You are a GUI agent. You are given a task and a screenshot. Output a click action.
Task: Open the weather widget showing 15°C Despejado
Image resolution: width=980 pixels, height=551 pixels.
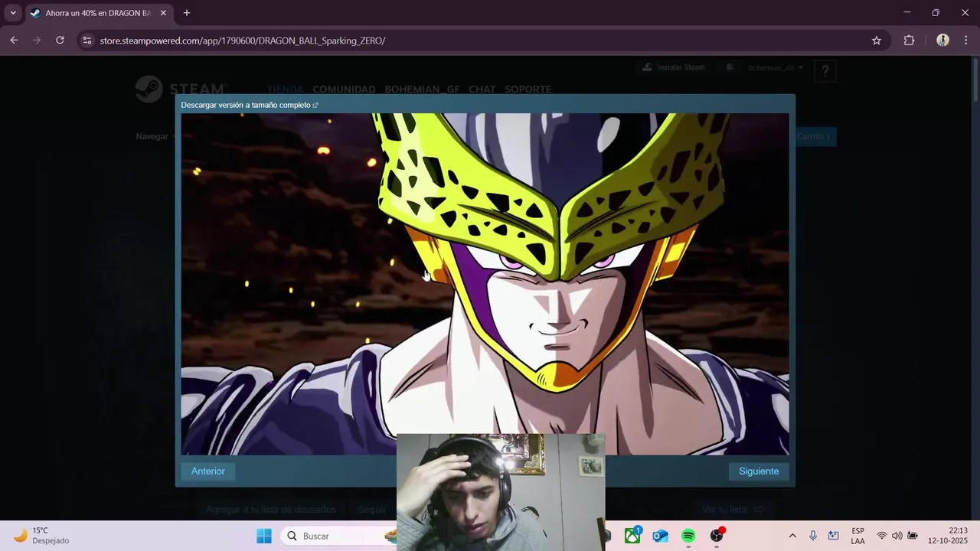click(x=42, y=536)
